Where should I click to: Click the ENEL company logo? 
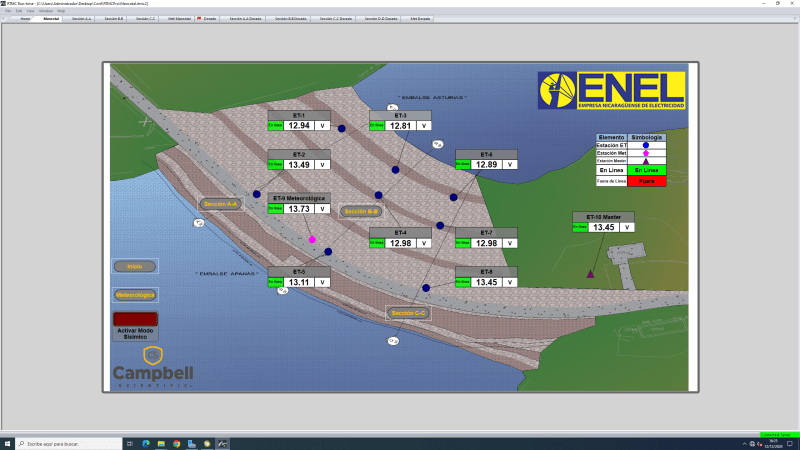click(x=611, y=90)
